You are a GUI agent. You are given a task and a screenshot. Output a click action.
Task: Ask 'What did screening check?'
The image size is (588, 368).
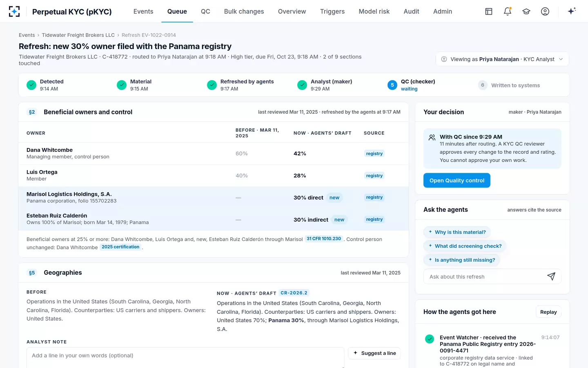[x=465, y=246]
